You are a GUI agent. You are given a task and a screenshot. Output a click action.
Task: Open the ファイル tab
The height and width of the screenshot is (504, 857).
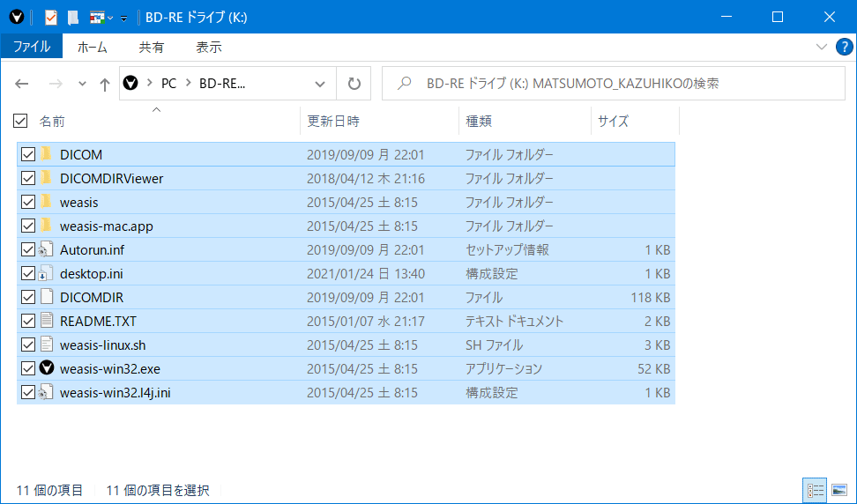pyautogui.click(x=32, y=47)
